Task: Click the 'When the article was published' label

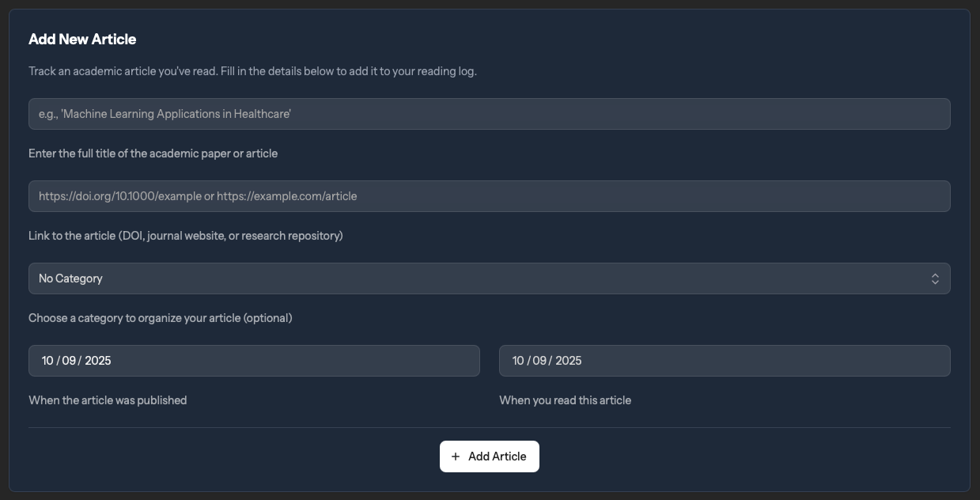Action: [108, 400]
